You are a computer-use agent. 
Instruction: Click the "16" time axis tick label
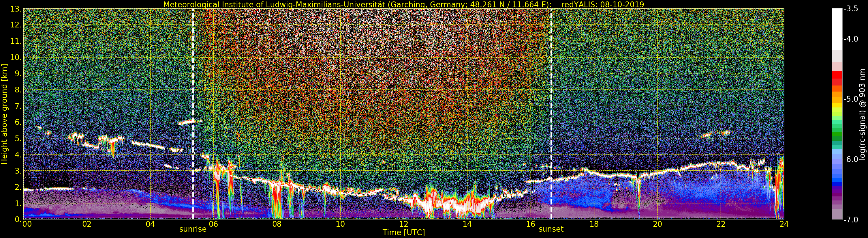coord(530,224)
